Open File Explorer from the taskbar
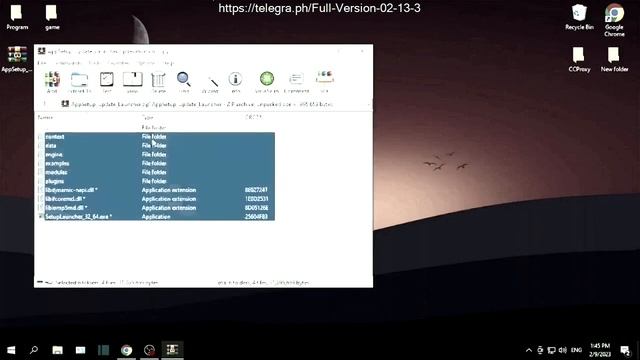640x360 pixels. pyautogui.click(x=58, y=350)
